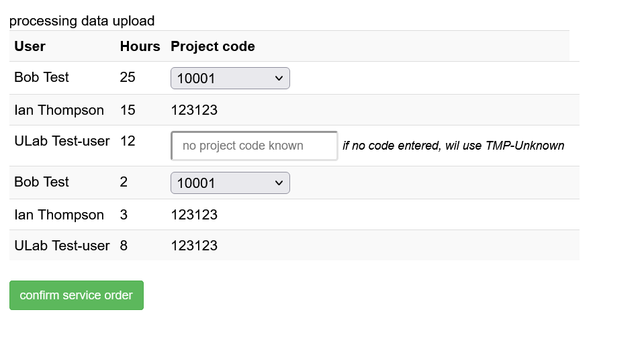
Task: Click the 'will use TMP-Unknown' hint text
Action: click(x=453, y=146)
